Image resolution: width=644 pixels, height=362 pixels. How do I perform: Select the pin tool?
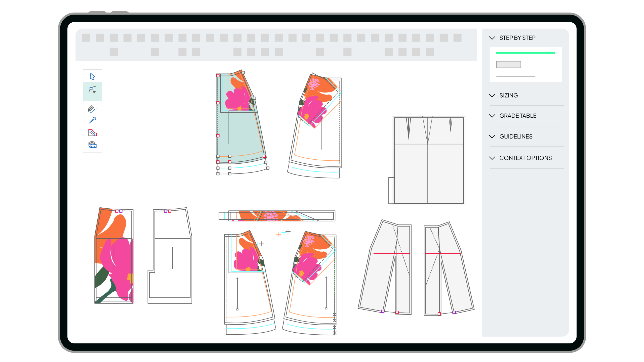(92, 120)
